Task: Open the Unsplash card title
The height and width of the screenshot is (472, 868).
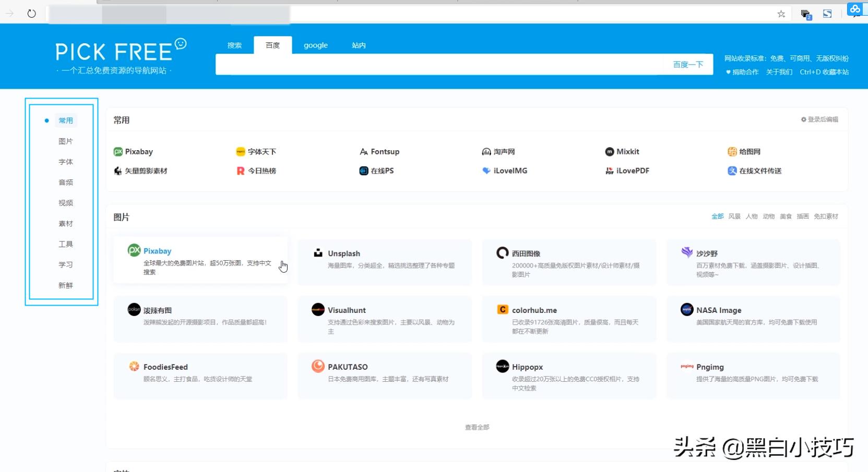Action: tap(344, 253)
